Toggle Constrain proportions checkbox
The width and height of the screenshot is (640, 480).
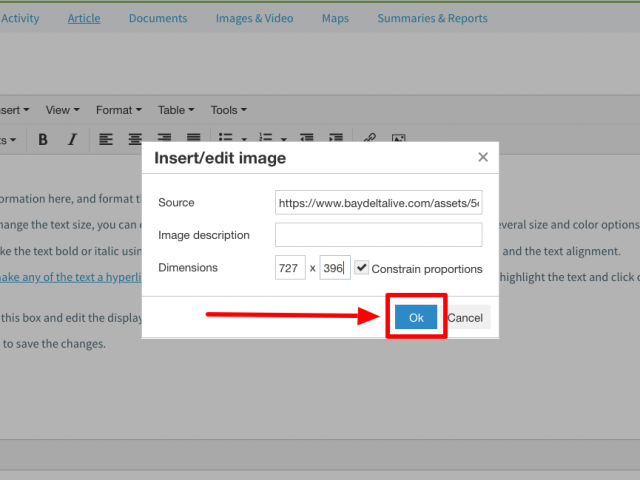[362, 268]
